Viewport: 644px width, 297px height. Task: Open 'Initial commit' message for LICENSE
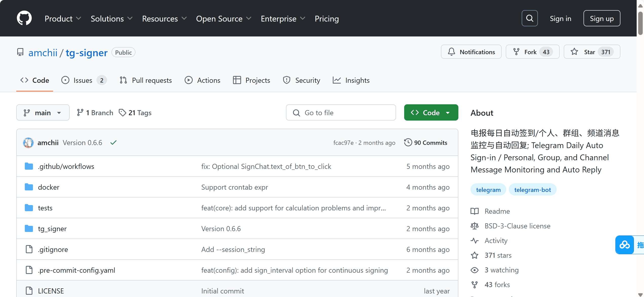point(223,291)
